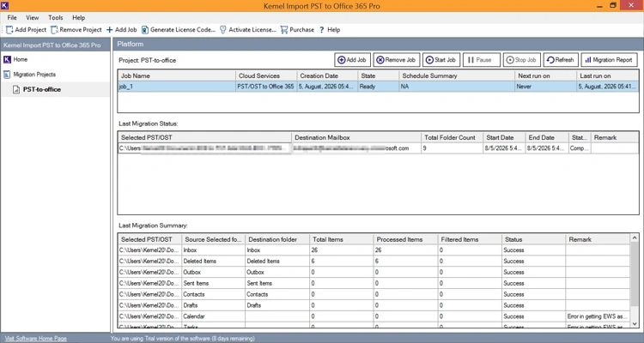Click the Start Job button
The width and height of the screenshot is (644, 343).
click(441, 60)
